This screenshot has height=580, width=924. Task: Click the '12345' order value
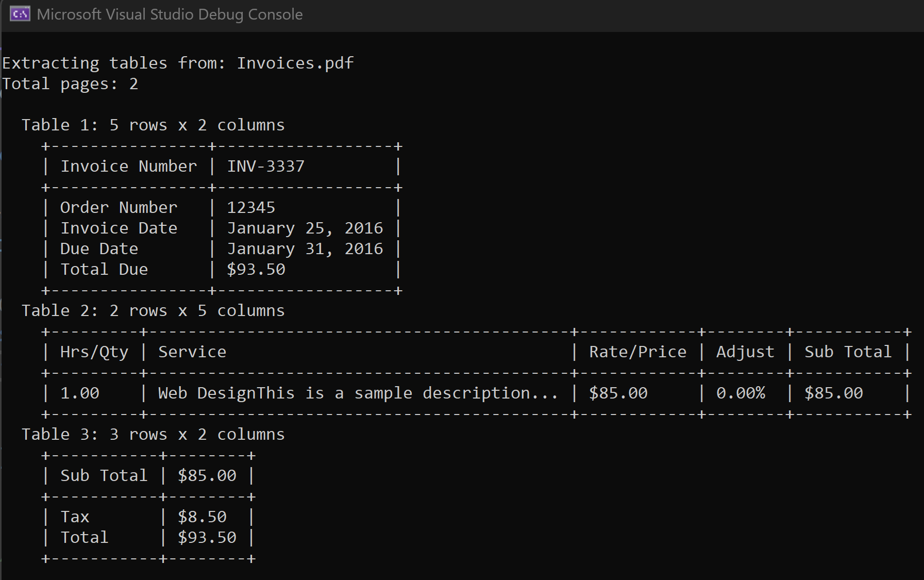click(251, 207)
